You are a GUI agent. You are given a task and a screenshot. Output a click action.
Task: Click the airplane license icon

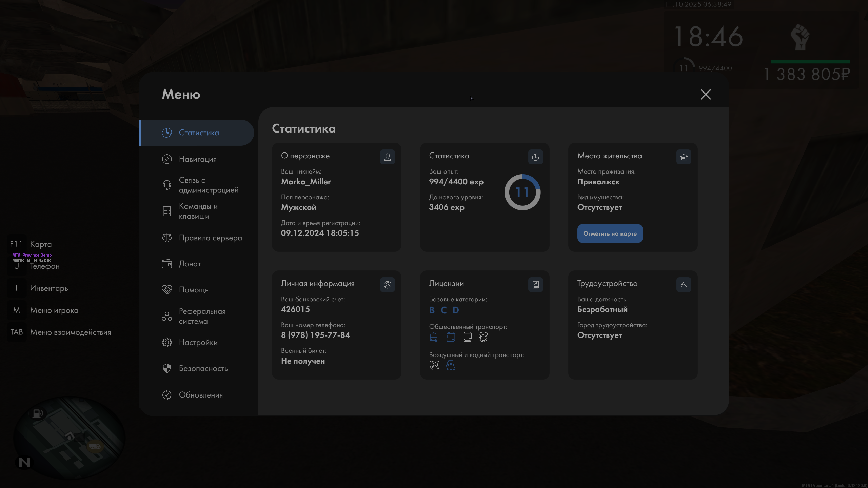click(x=434, y=365)
